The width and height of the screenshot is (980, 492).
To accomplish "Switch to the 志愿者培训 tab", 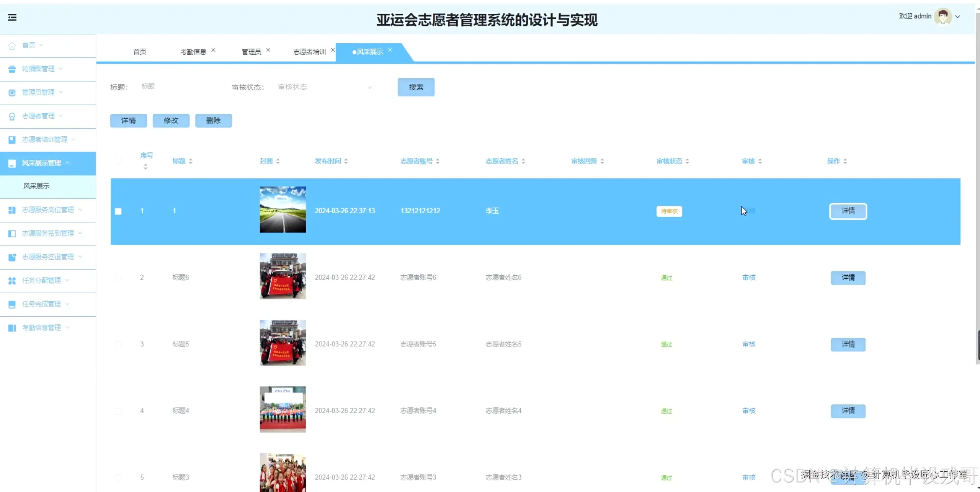I will tap(309, 52).
